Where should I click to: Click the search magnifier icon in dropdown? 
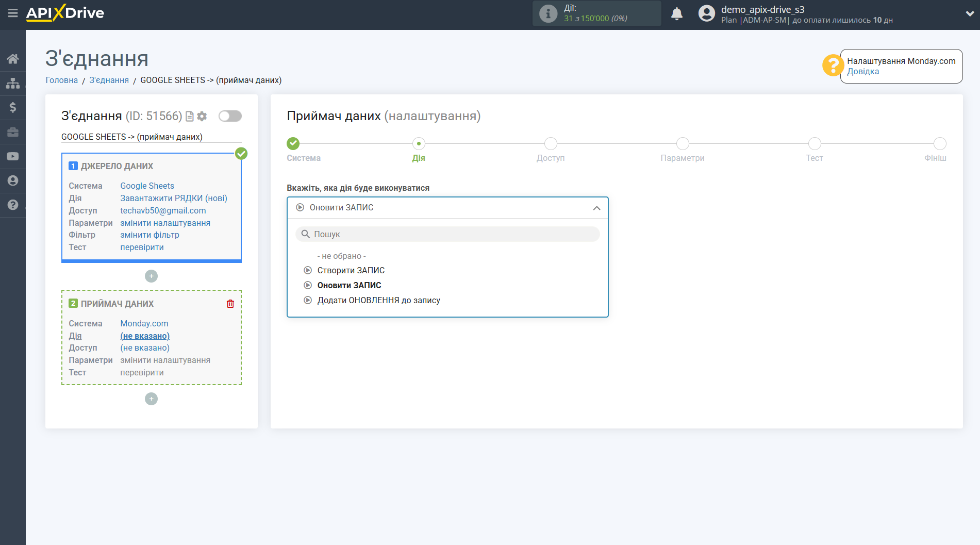pyautogui.click(x=305, y=234)
